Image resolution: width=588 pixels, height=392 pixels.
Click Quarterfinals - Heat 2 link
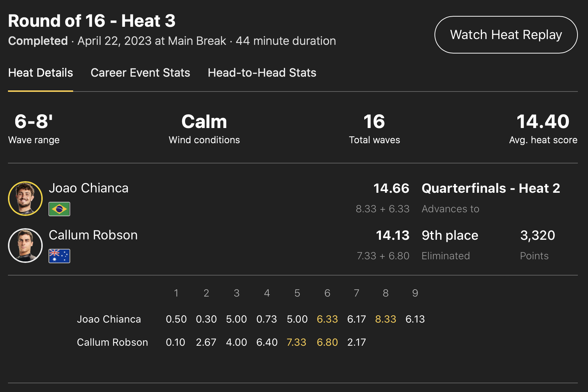491,188
